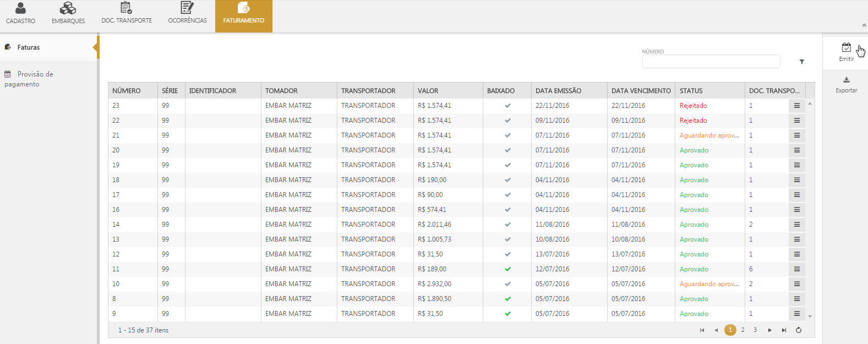
Task: Go to previous page arrow
Action: tap(716, 330)
